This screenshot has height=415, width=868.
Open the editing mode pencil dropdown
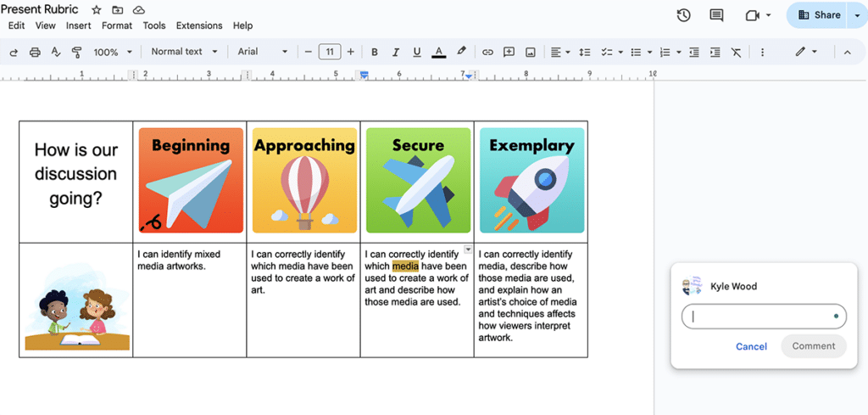point(806,52)
